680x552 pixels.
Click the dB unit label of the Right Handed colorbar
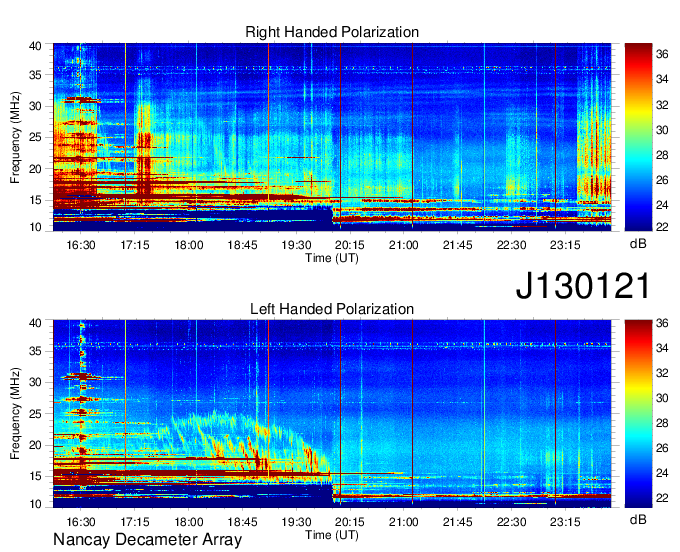coord(638,244)
